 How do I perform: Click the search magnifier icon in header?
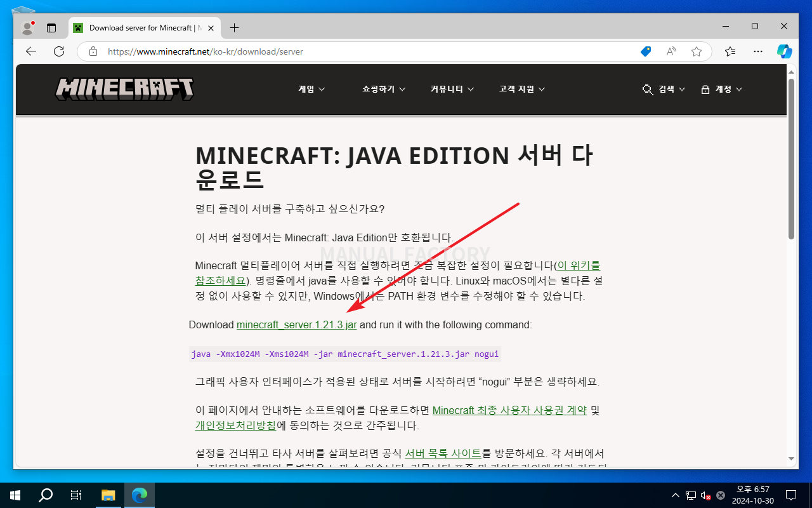click(x=648, y=90)
